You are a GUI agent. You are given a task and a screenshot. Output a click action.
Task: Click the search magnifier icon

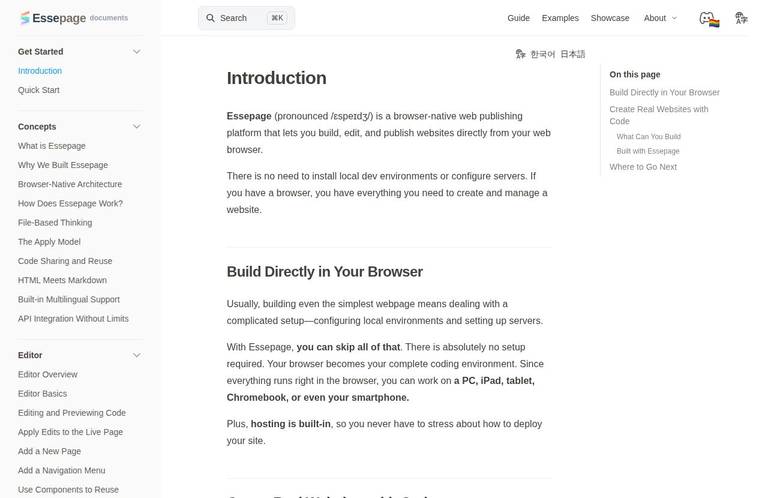[210, 18]
